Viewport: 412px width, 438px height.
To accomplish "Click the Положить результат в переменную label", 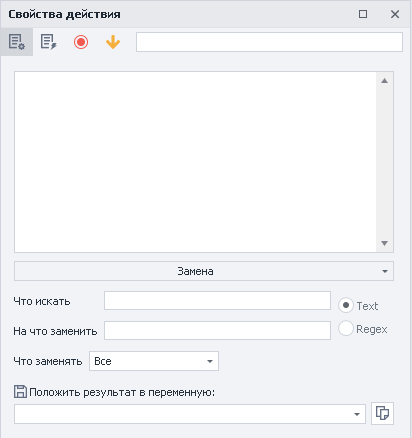I will (x=122, y=392).
